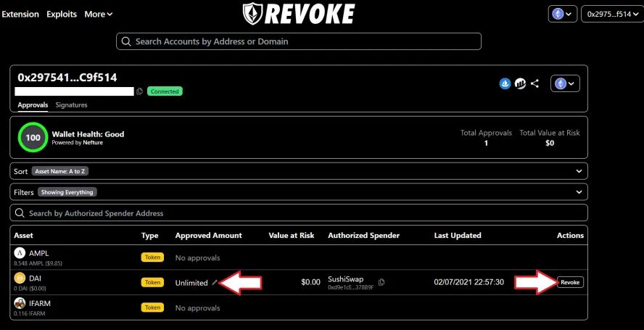Copy the wallet address icon

click(x=140, y=91)
